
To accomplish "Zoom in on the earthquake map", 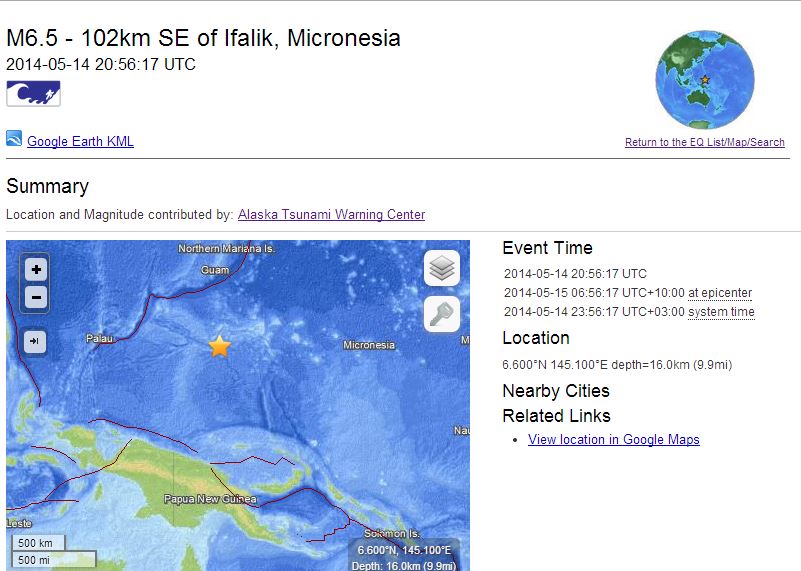I will click(36, 269).
